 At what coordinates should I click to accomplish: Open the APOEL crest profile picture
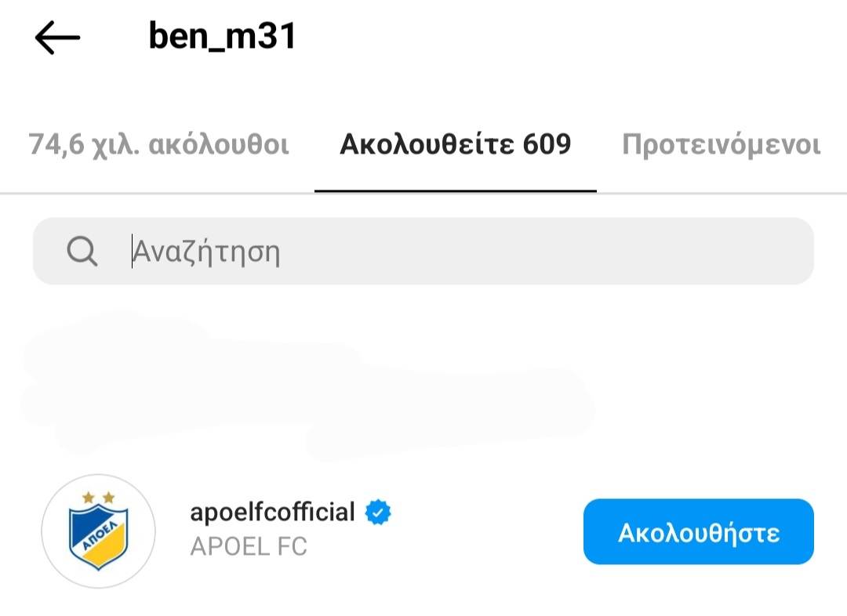click(x=98, y=531)
